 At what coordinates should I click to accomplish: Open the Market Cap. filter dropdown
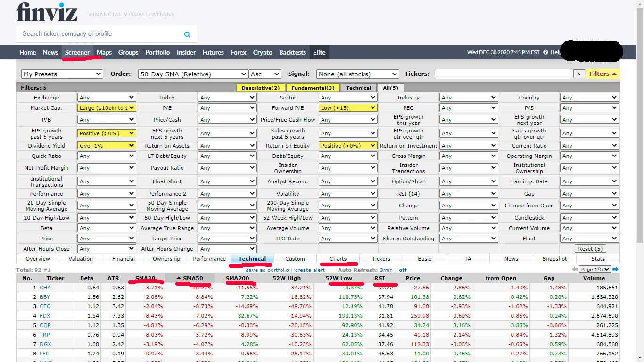click(x=107, y=108)
